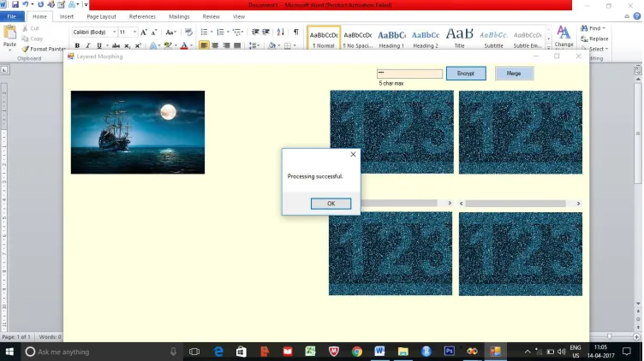Click the Text Effects icon
Viewport: 644px width, 361px height.
tap(153, 45)
